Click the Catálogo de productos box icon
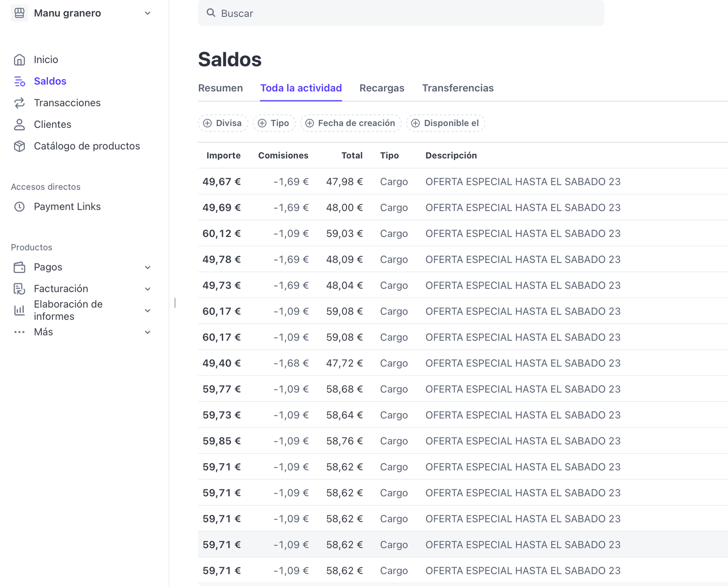 click(x=19, y=146)
